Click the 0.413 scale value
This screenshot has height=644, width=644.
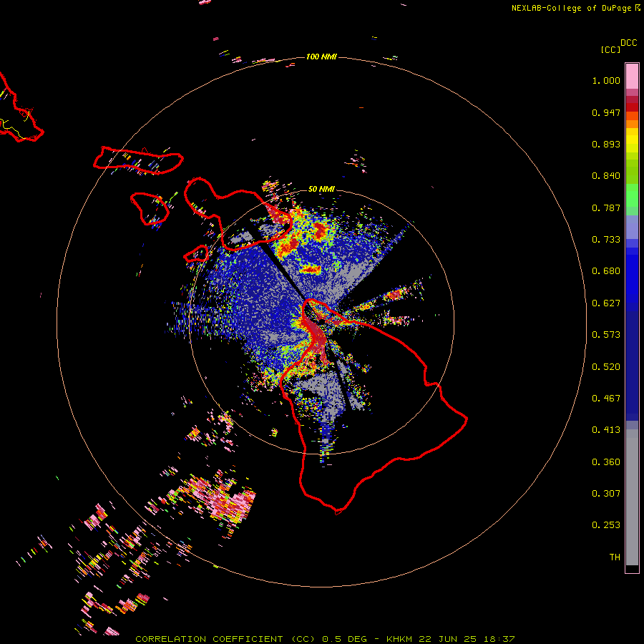tap(606, 430)
